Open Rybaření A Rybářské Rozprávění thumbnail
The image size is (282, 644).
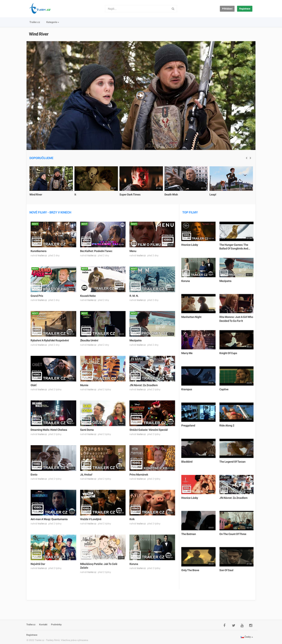click(53, 324)
